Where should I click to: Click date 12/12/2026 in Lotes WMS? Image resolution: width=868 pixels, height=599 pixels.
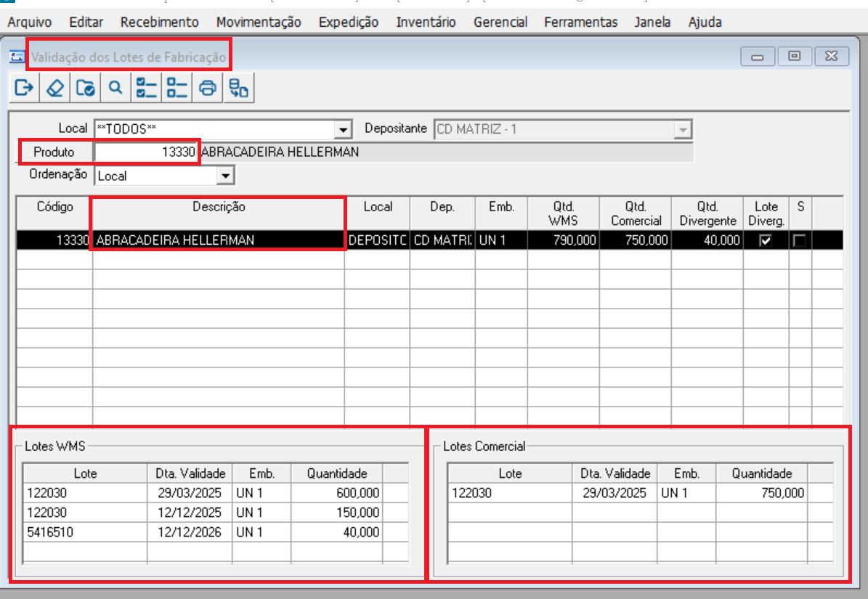click(190, 532)
